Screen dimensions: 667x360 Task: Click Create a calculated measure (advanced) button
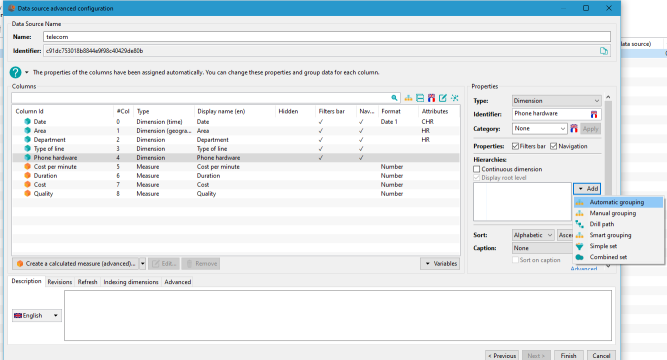[x=76, y=263]
